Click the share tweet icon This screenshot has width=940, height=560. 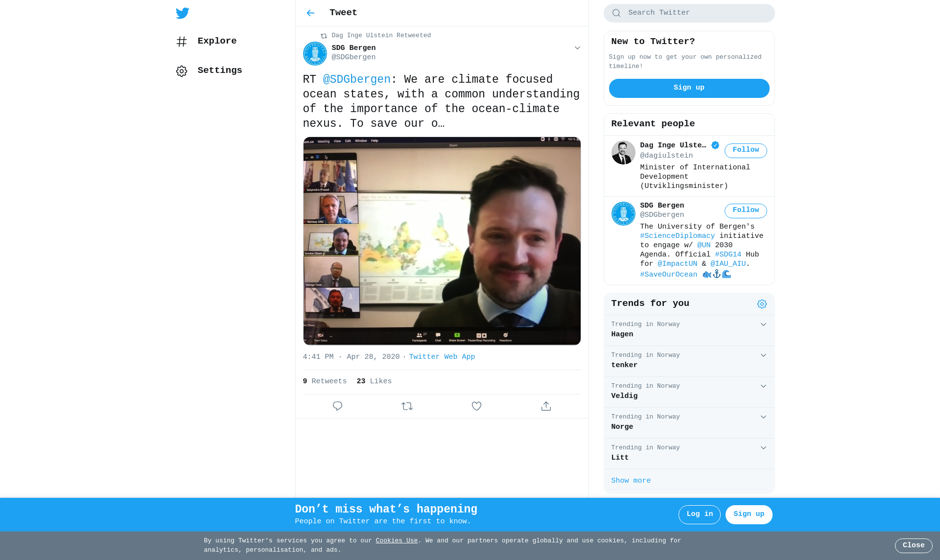[x=546, y=406]
